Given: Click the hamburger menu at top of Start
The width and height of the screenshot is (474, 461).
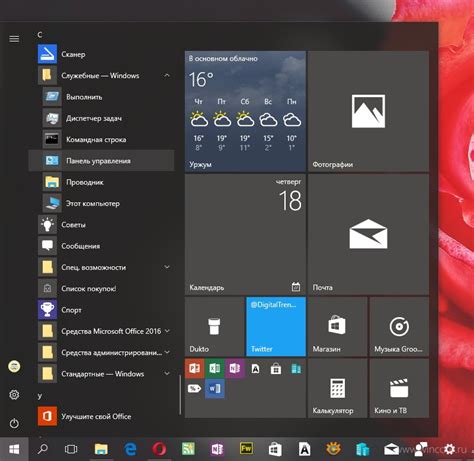Looking at the screenshot, I should 14,39.
